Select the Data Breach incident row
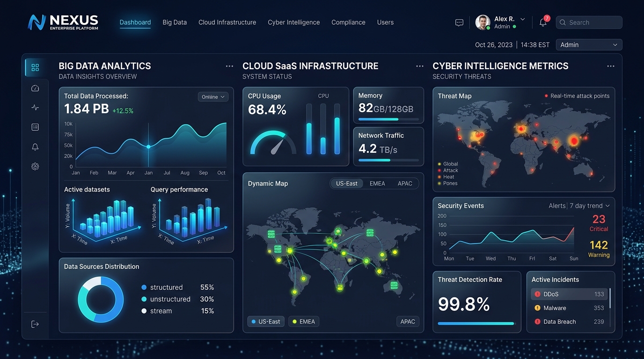 tap(569, 322)
